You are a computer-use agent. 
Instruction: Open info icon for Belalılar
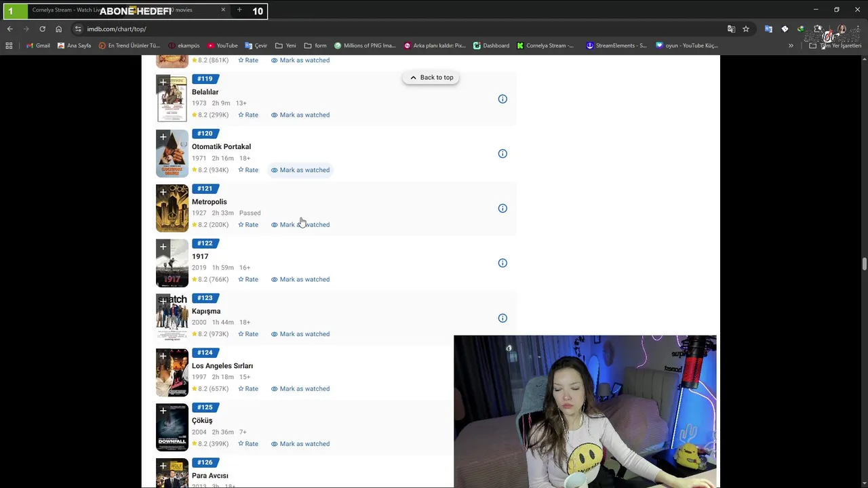502,99
